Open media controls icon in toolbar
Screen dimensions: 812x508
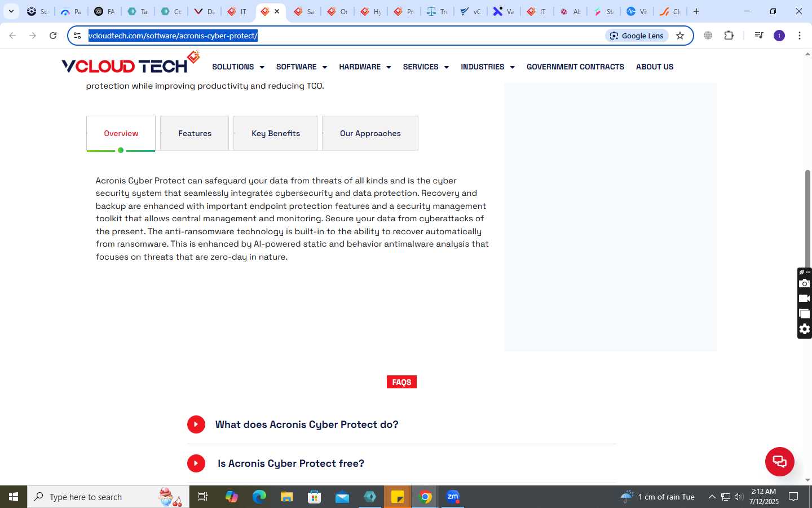[x=759, y=36]
